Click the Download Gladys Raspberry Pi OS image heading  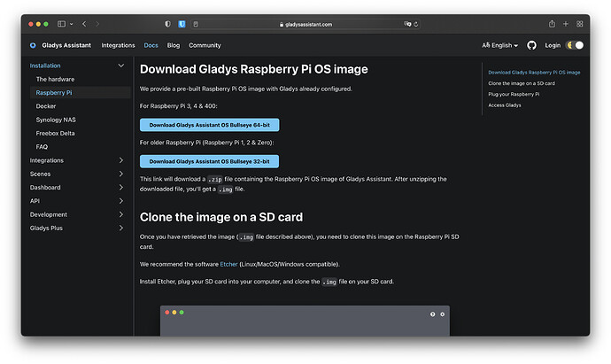pos(253,69)
